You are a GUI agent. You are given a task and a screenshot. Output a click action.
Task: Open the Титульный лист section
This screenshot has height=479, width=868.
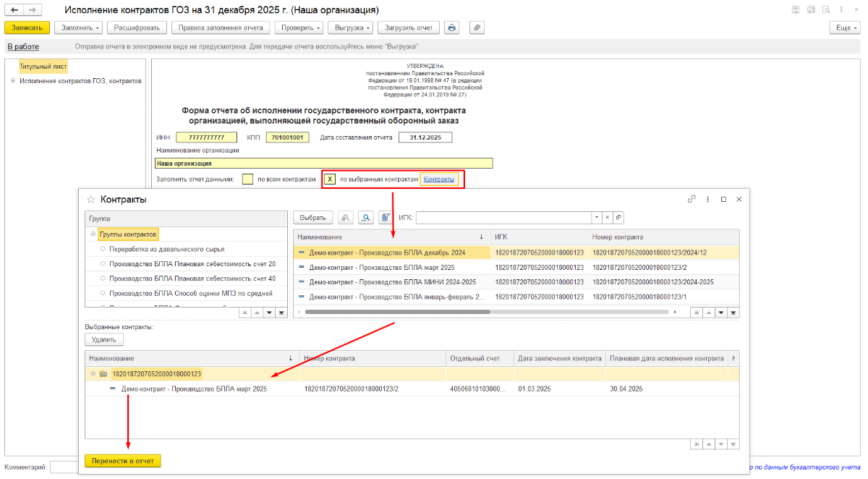[43, 67]
